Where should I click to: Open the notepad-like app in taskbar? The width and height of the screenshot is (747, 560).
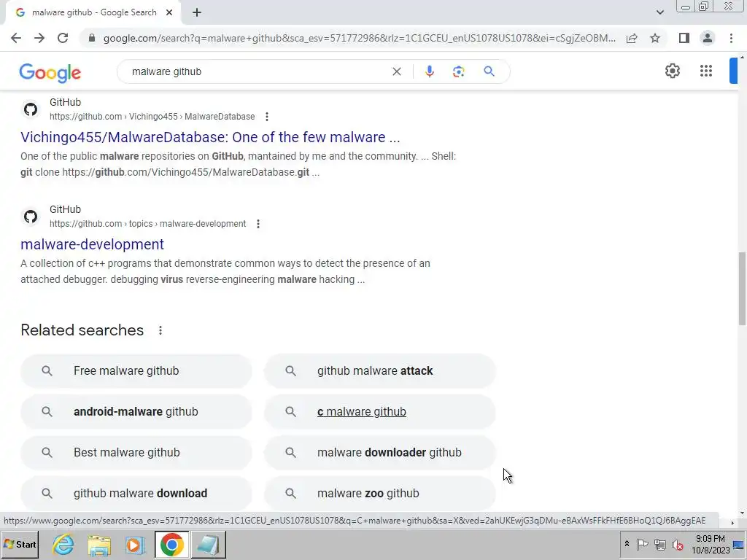(x=208, y=544)
